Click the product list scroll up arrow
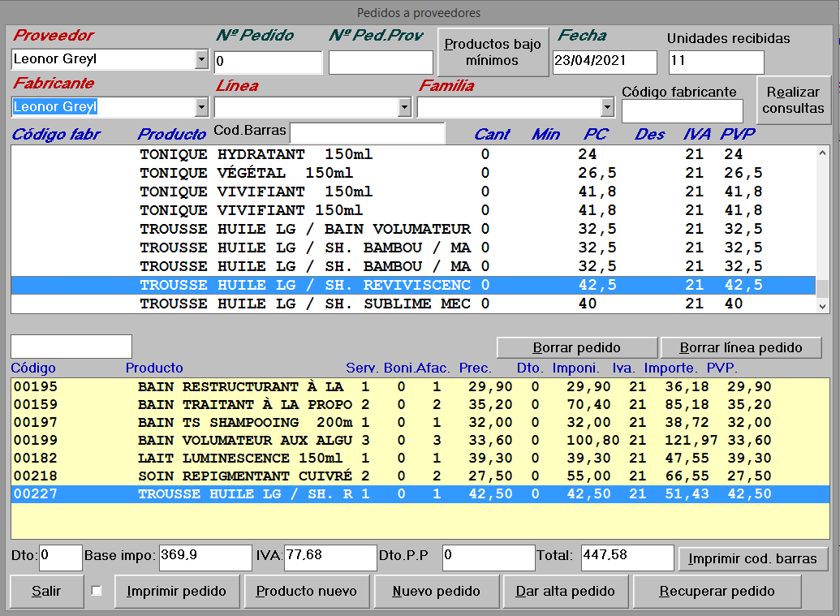This screenshot has width=840, height=616. pyautogui.click(x=822, y=153)
